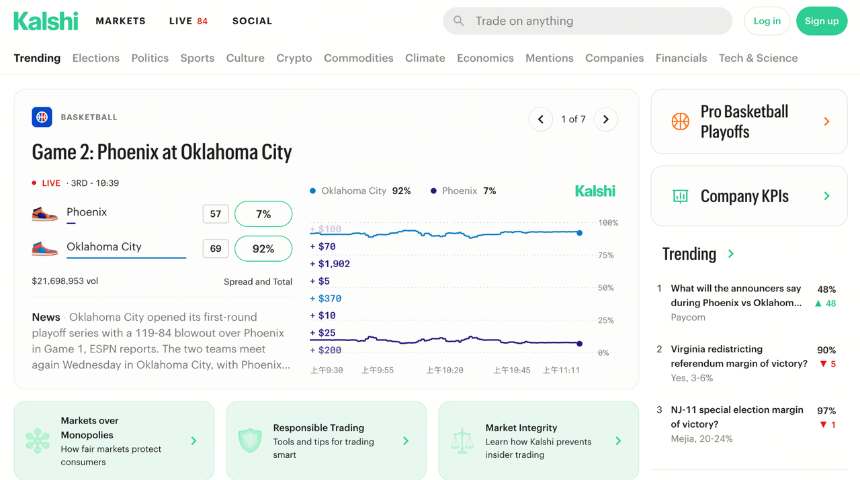Click the BASKETBALL category label
860x480 pixels.
click(x=89, y=117)
